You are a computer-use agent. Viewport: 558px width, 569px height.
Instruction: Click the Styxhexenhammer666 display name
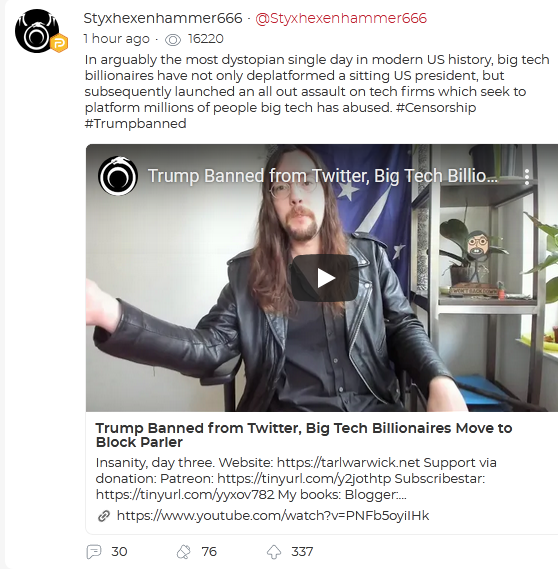[x=163, y=18]
